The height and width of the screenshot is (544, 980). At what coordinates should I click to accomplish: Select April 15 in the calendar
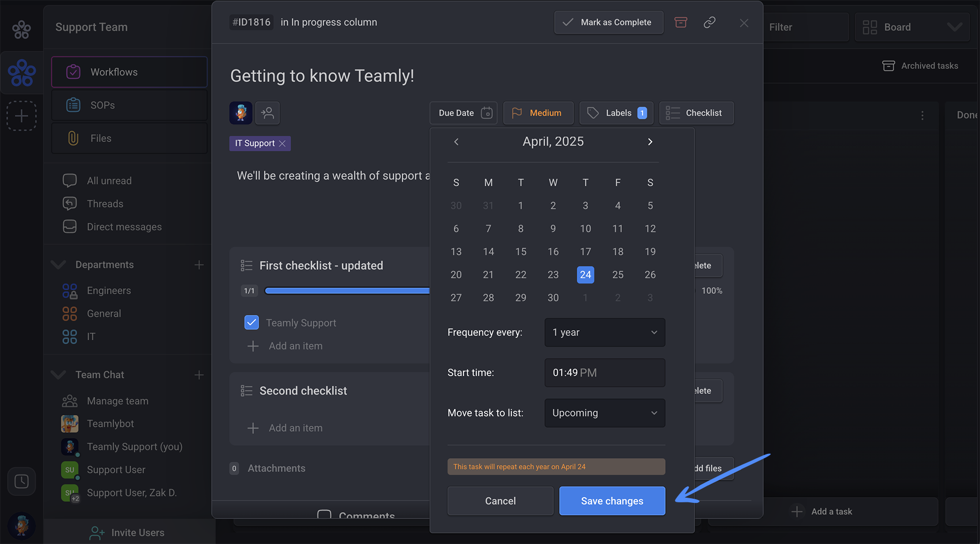[521, 252]
